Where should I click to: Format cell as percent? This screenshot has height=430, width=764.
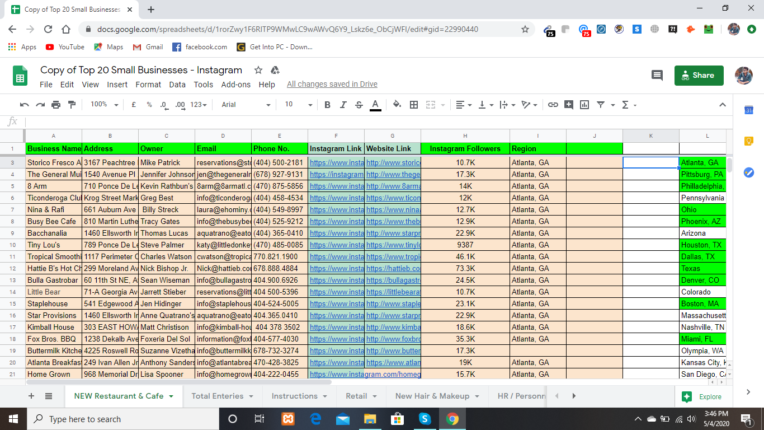pos(149,105)
